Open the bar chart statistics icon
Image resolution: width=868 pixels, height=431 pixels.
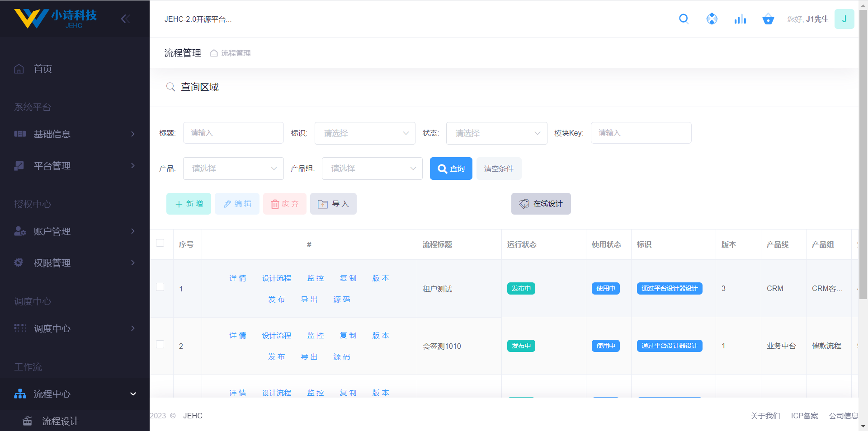point(740,19)
